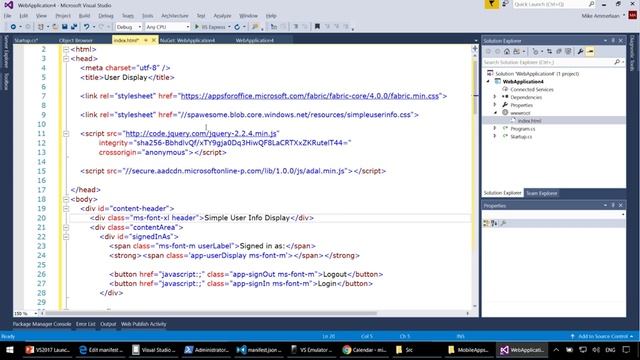The image size is (640, 360).
Task: Start debugging with IIS Express
Action: 210,27
